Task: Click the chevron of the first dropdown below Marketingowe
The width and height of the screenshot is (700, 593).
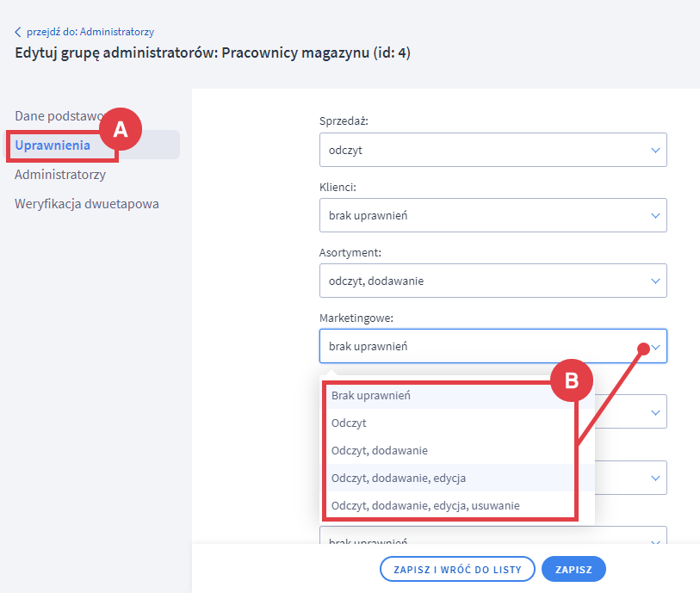Action: (x=655, y=411)
